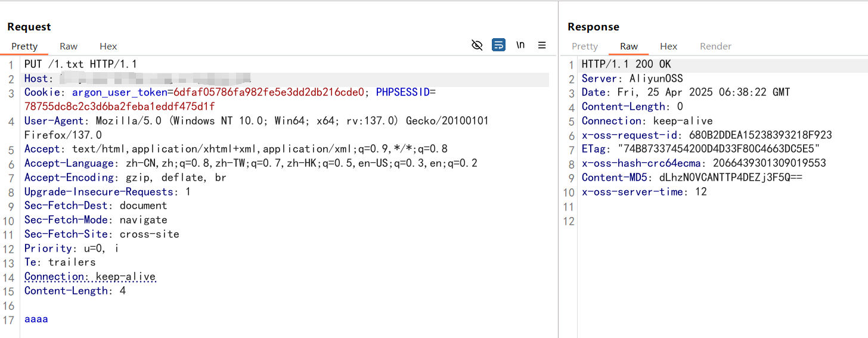
Task: Click the Server: AliyunOSS response header
Action: point(632,79)
